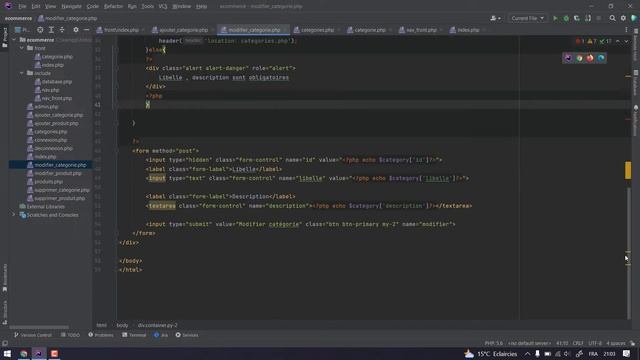Open the File menu
The image size is (640, 360).
click(x=22, y=6)
